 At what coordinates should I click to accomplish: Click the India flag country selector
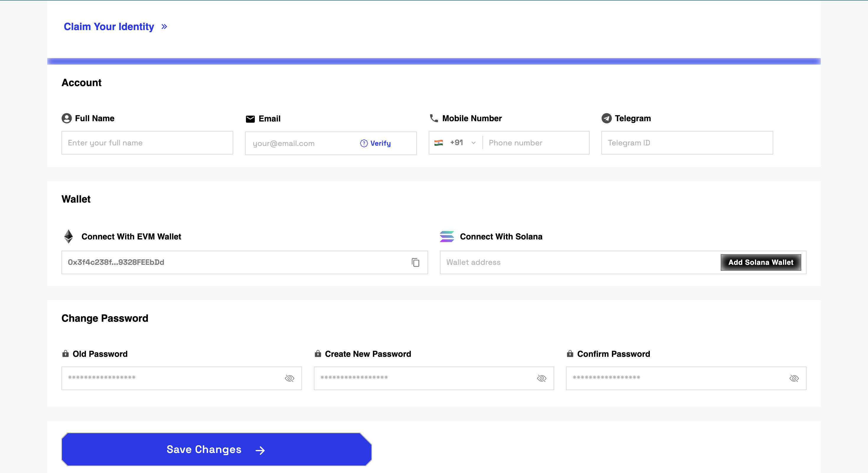point(438,143)
